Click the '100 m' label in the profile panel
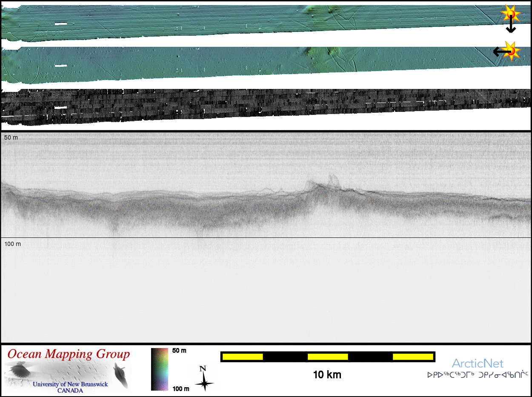This screenshot has width=532, height=397. 13,244
